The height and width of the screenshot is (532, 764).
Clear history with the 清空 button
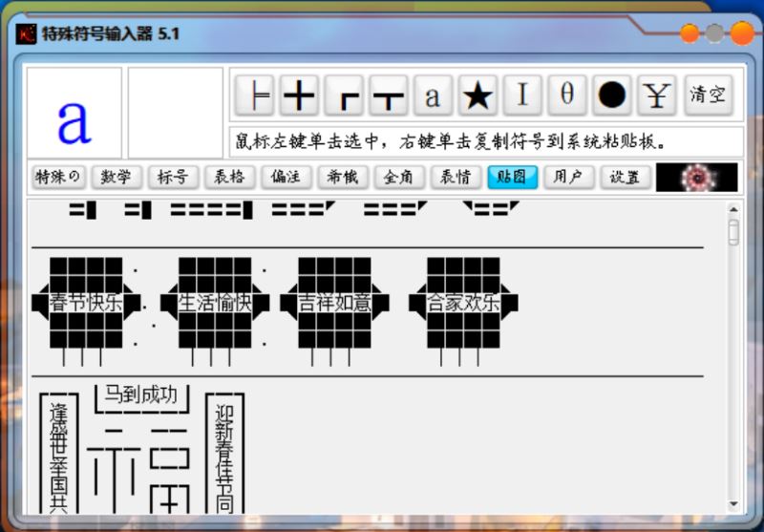tap(709, 95)
